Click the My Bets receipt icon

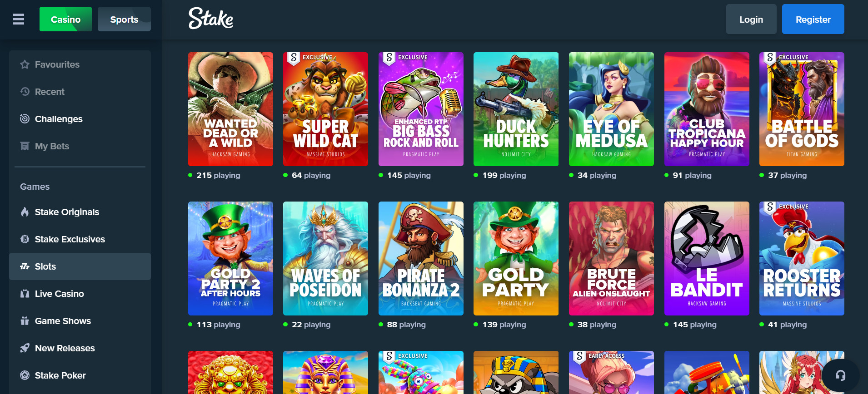pyautogui.click(x=25, y=146)
